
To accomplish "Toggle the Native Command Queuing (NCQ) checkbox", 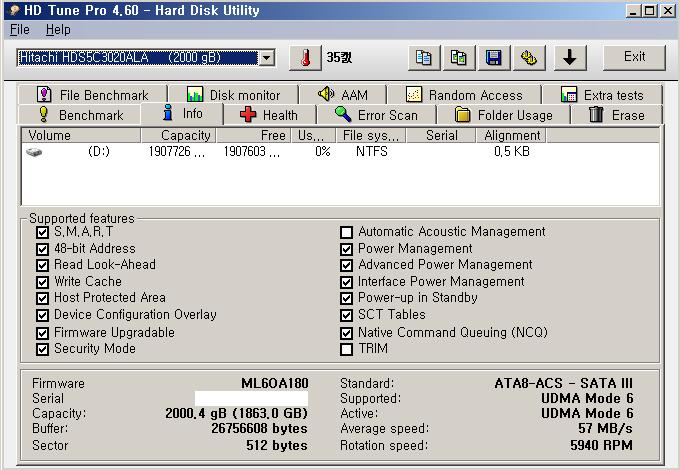I will pyautogui.click(x=346, y=333).
